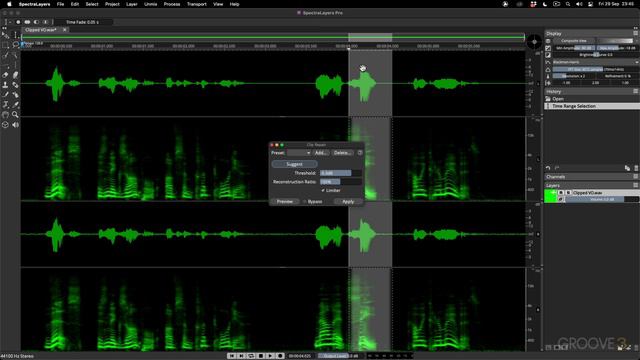
Task: Adjust the Brightness Curve slider in Display
Action: pyautogui.click(x=596, y=55)
